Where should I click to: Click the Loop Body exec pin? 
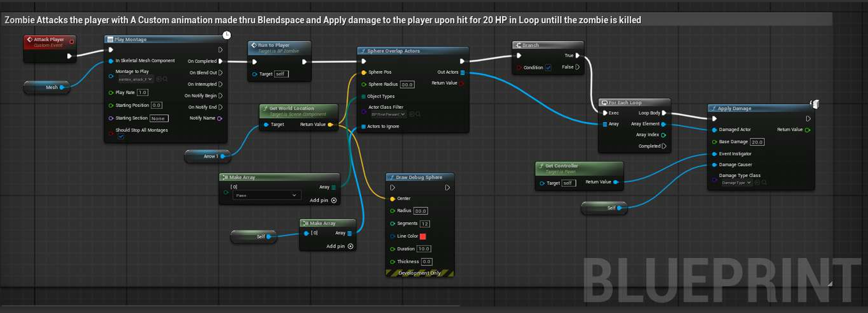coord(664,113)
